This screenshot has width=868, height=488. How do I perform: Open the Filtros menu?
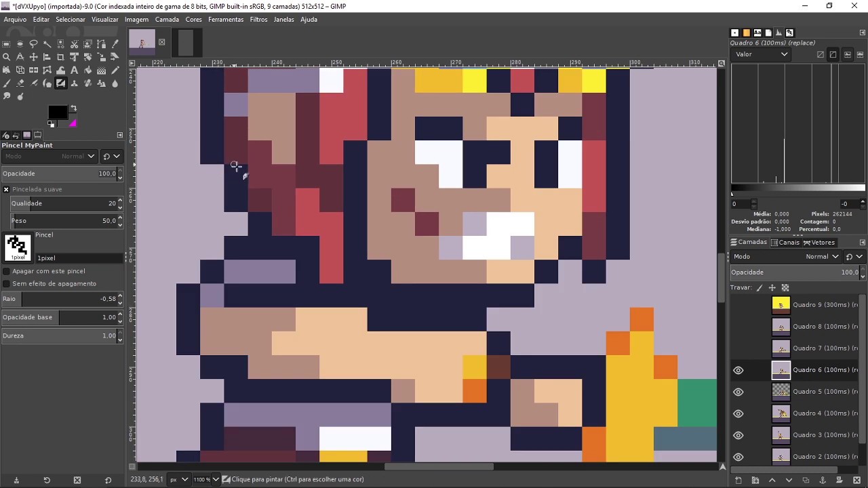(x=258, y=20)
